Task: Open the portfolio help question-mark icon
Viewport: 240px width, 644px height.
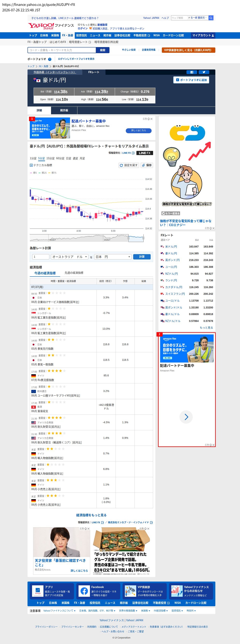Action: pyautogui.click(x=50, y=59)
